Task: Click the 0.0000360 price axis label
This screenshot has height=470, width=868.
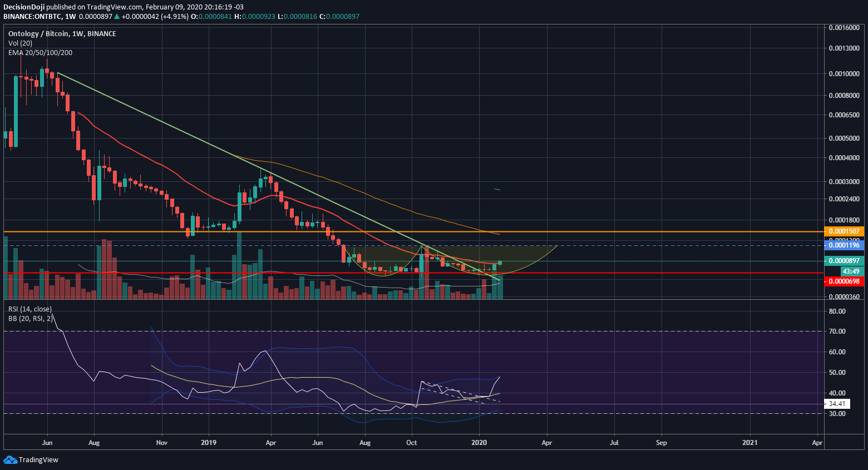Action: 844,297
